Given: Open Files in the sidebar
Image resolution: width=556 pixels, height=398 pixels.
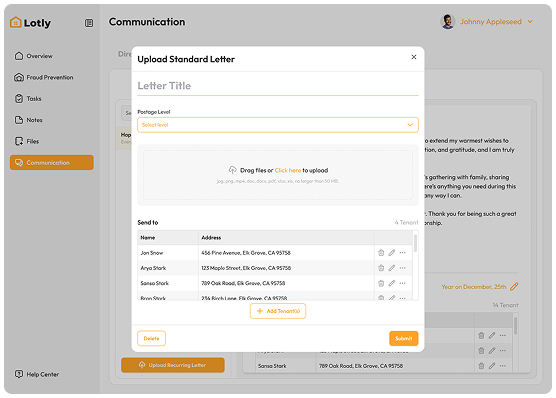Looking at the screenshot, I should tap(27, 141).
